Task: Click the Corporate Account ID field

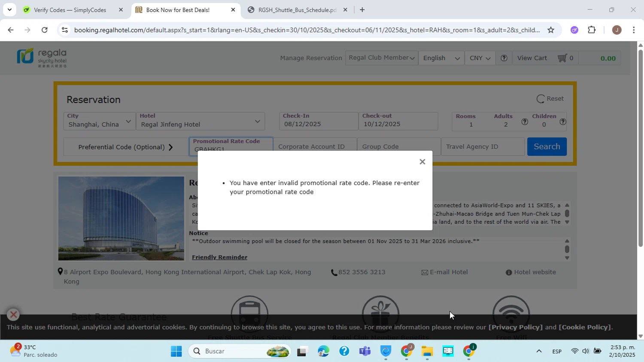Action: coord(315,146)
